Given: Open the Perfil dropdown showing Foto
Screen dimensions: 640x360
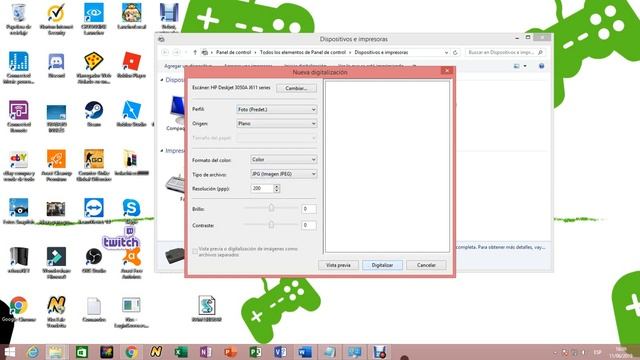Looking at the screenshot, I should point(277,109).
